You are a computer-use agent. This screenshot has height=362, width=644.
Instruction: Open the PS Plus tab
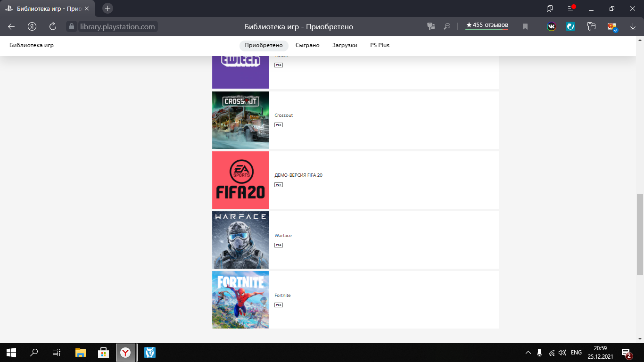click(x=380, y=45)
